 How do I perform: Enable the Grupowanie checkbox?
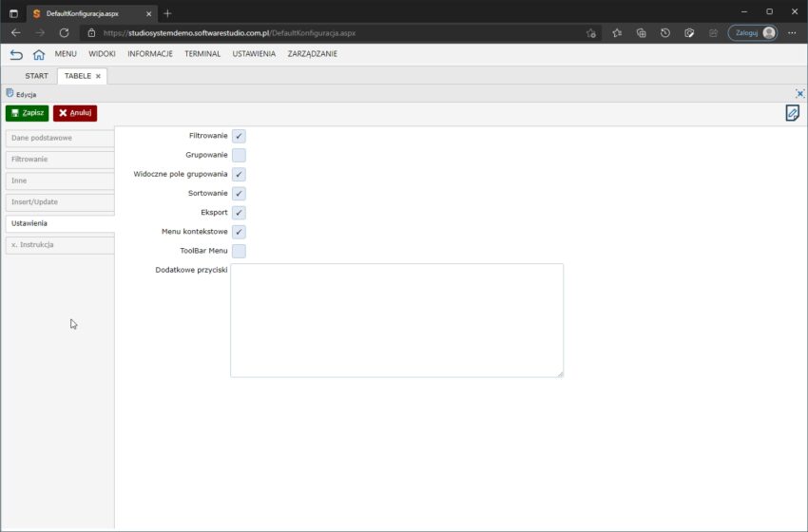coord(239,155)
